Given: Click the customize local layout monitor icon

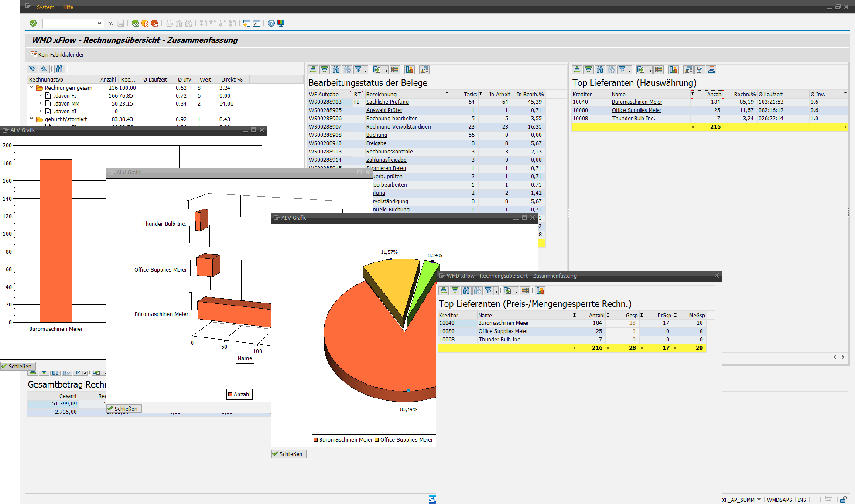Looking at the screenshot, I should [x=281, y=23].
